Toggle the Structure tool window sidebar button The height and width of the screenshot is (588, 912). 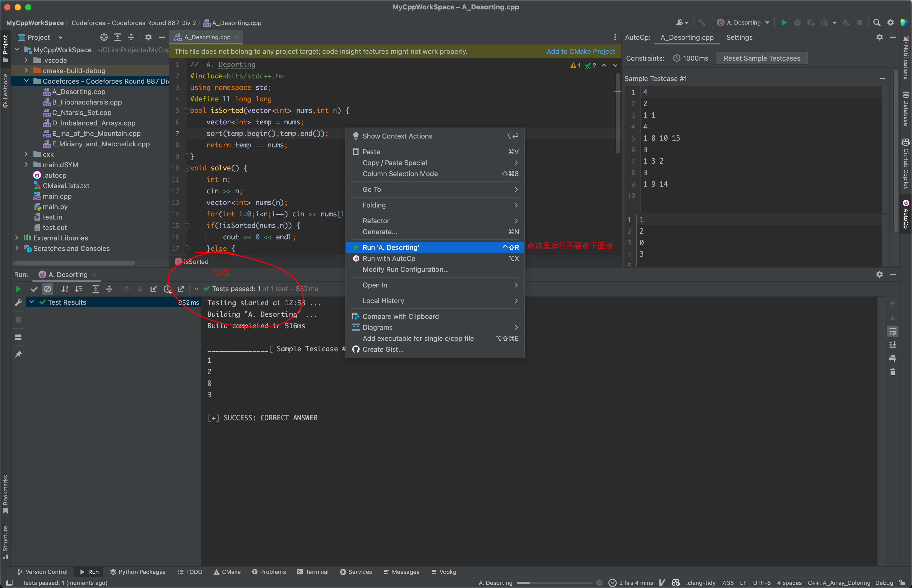[x=5, y=542]
